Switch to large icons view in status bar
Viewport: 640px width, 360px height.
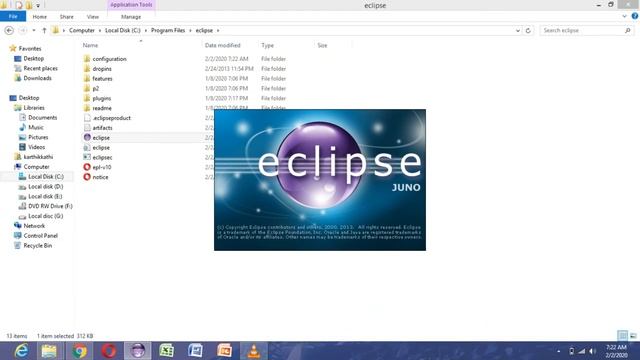pyautogui.click(x=633, y=336)
